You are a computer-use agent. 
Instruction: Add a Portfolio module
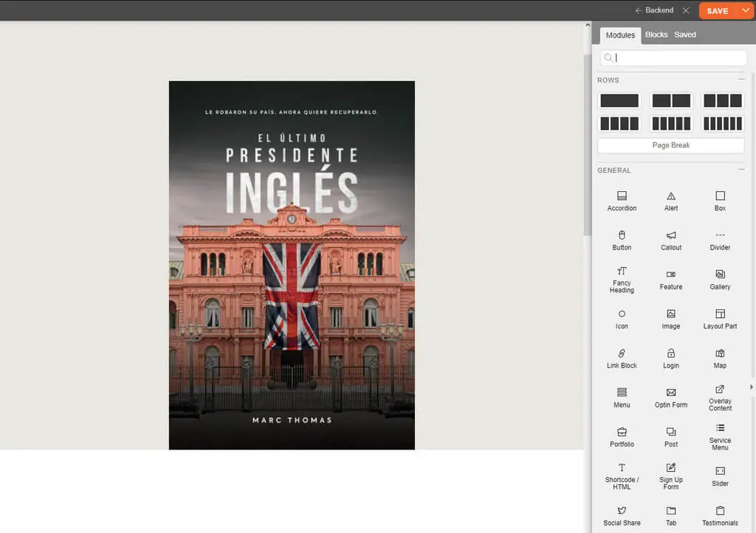(622, 438)
